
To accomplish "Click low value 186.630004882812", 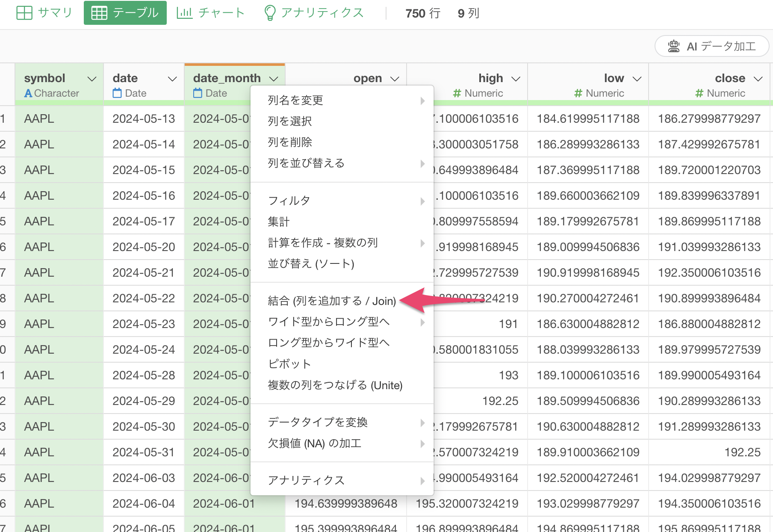I will point(588,324).
